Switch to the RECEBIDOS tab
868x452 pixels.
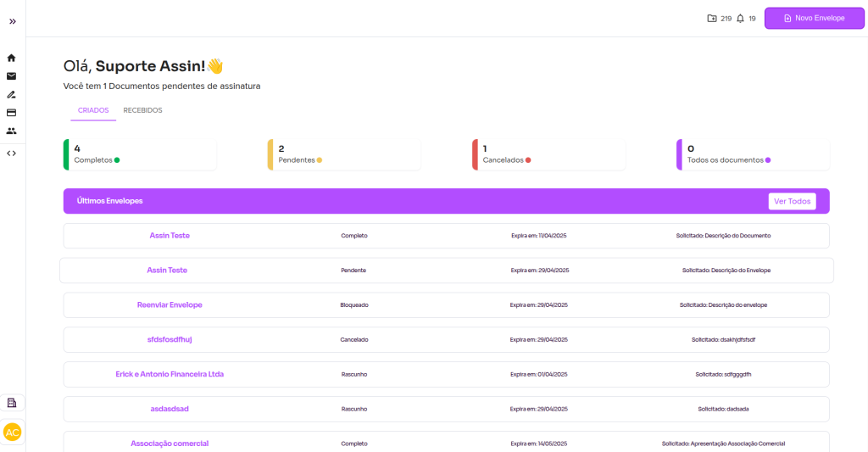click(142, 110)
